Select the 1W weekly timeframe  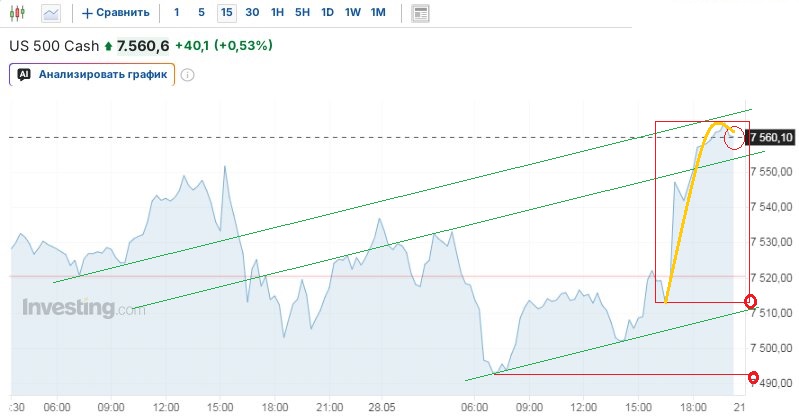click(353, 12)
